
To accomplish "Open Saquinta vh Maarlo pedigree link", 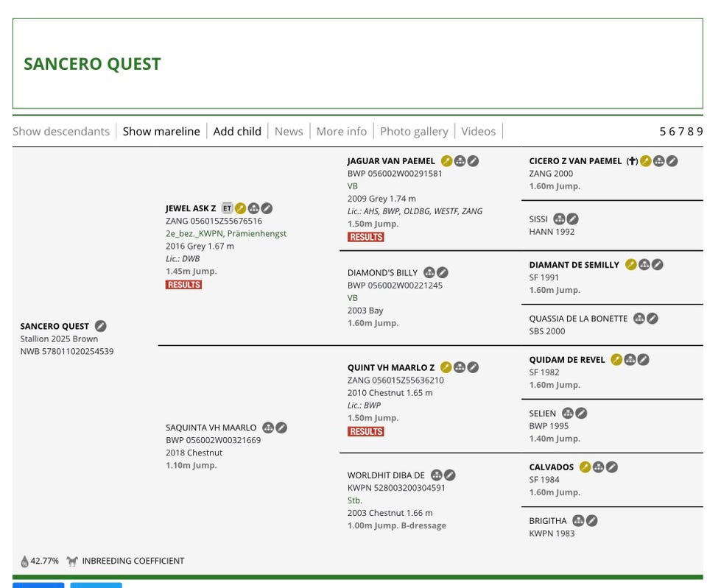I will pyautogui.click(x=211, y=427).
